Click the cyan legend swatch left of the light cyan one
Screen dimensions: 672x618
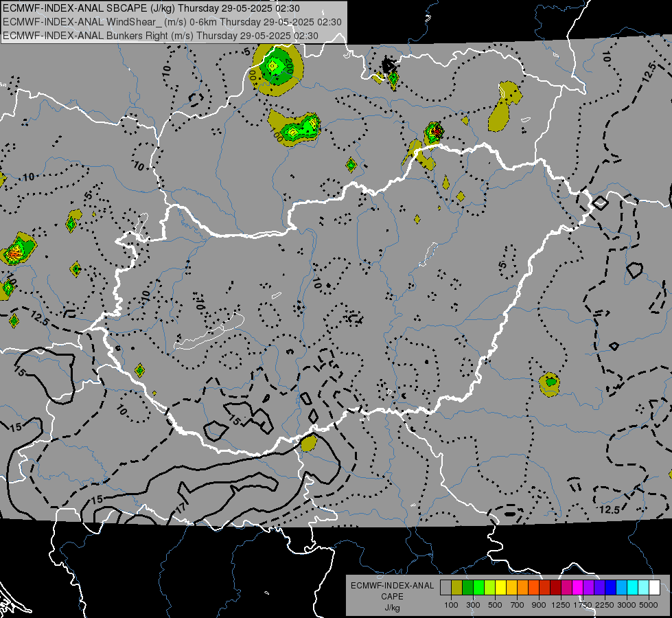[x=633, y=588]
